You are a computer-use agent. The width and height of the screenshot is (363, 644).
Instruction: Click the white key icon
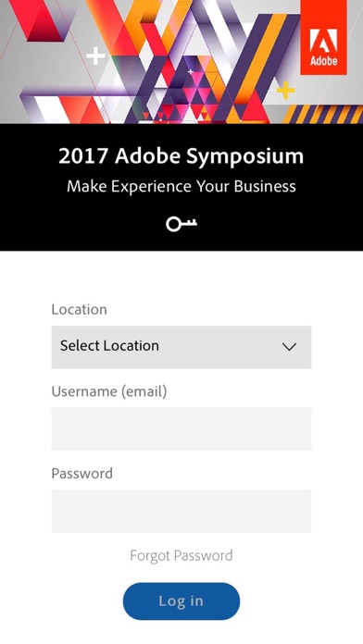pyautogui.click(x=181, y=224)
